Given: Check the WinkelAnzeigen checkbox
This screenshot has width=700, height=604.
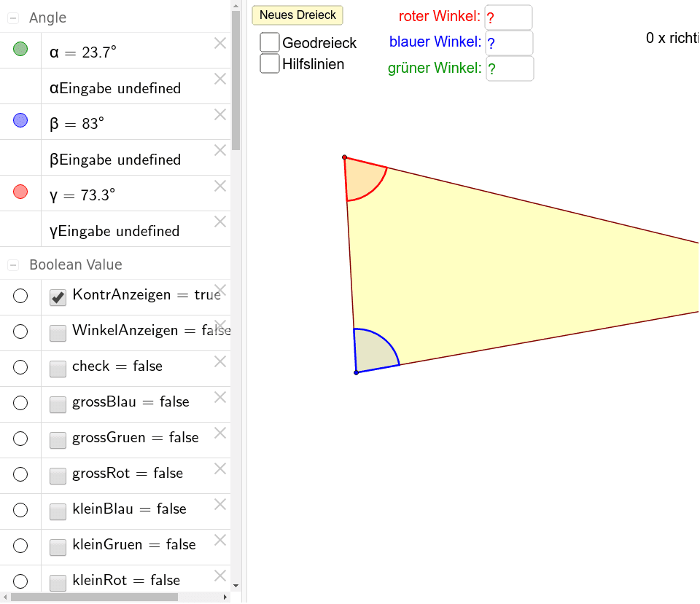Looking at the screenshot, I should pyautogui.click(x=58, y=333).
